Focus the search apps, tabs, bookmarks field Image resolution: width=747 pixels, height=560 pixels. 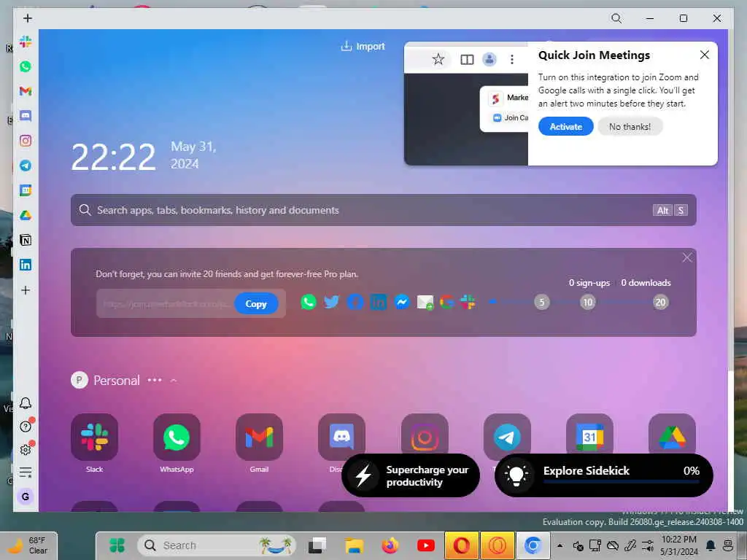click(384, 210)
